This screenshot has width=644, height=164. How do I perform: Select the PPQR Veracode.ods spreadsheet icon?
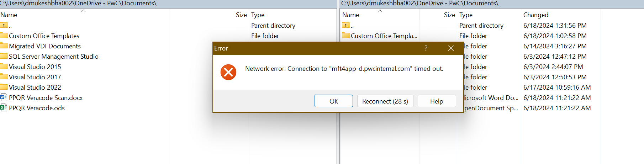4,108
